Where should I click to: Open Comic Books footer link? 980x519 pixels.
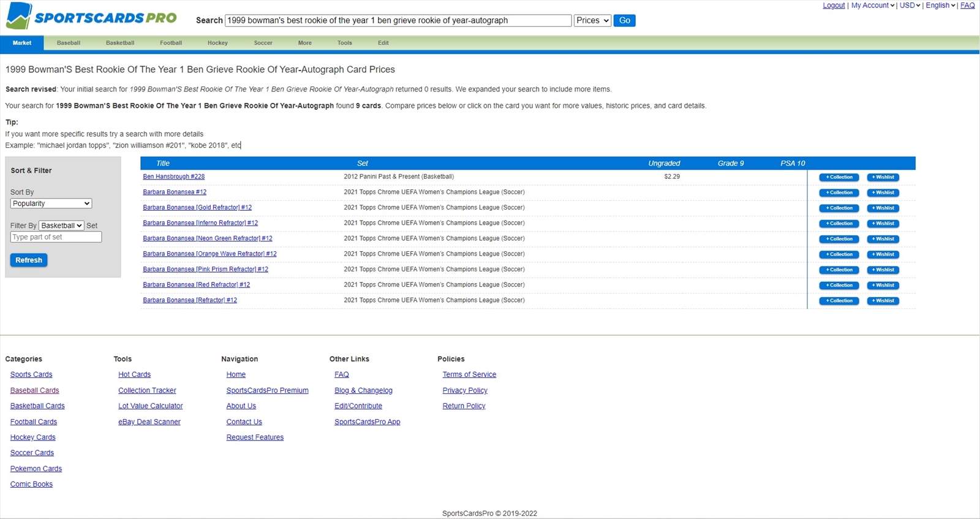coord(31,484)
